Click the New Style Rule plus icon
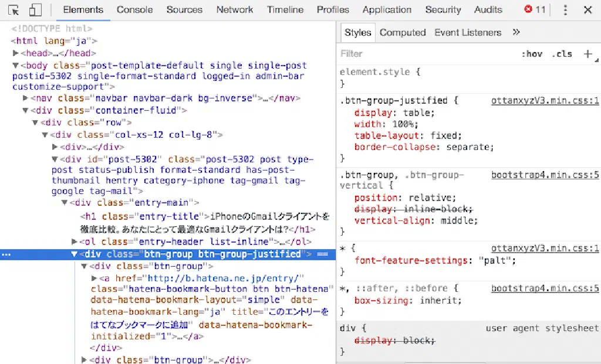This screenshot has height=364, width=601. 588,54
